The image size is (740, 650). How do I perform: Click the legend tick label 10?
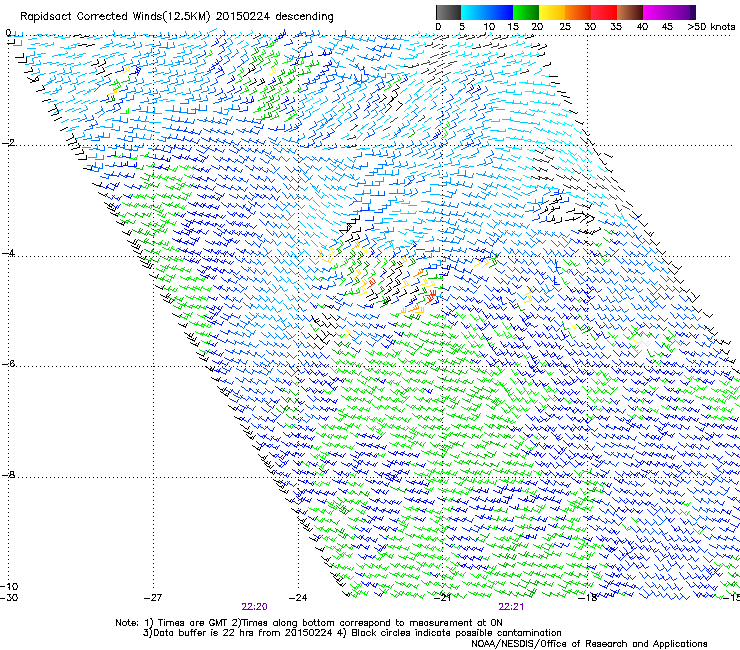(x=489, y=27)
